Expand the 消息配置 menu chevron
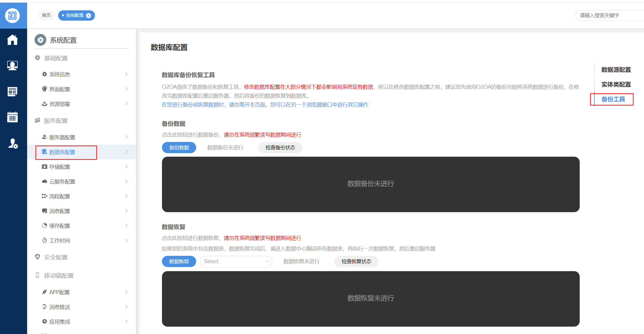Image resolution: width=644 pixels, height=334 pixels. 126,211
